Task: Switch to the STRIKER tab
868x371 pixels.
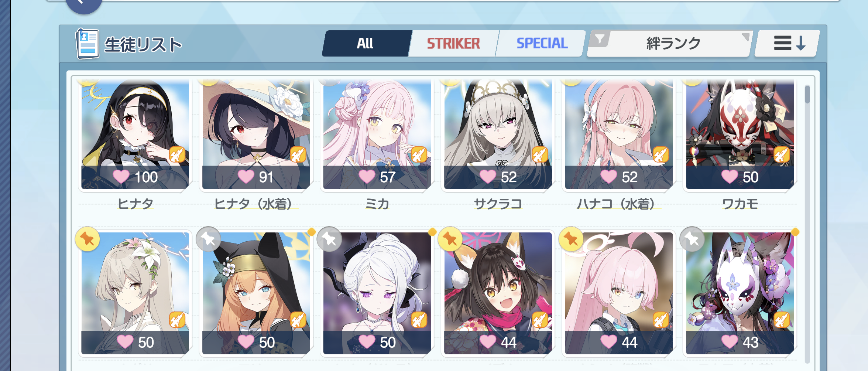Action: coord(453,44)
